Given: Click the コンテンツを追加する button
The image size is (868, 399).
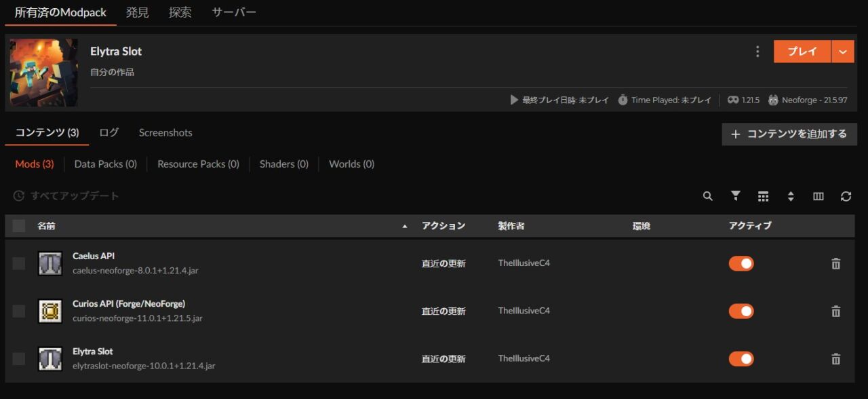Looking at the screenshot, I should (x=789, y=134).
